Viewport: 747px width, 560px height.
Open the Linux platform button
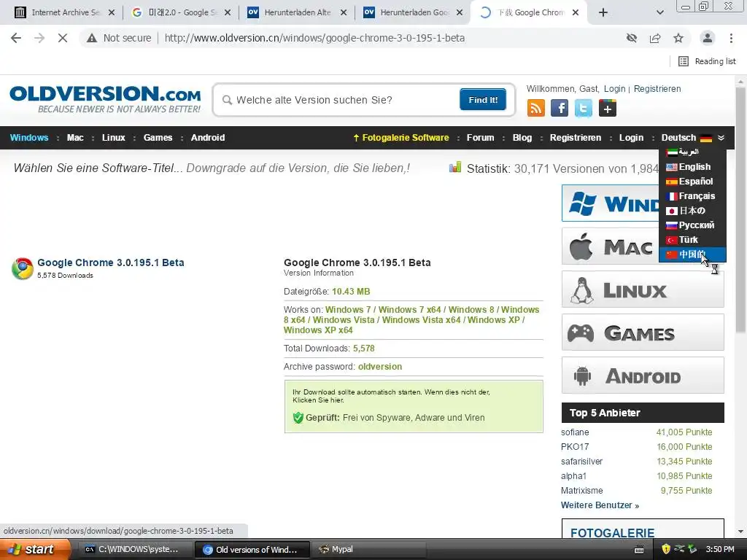tap(643, 289)
